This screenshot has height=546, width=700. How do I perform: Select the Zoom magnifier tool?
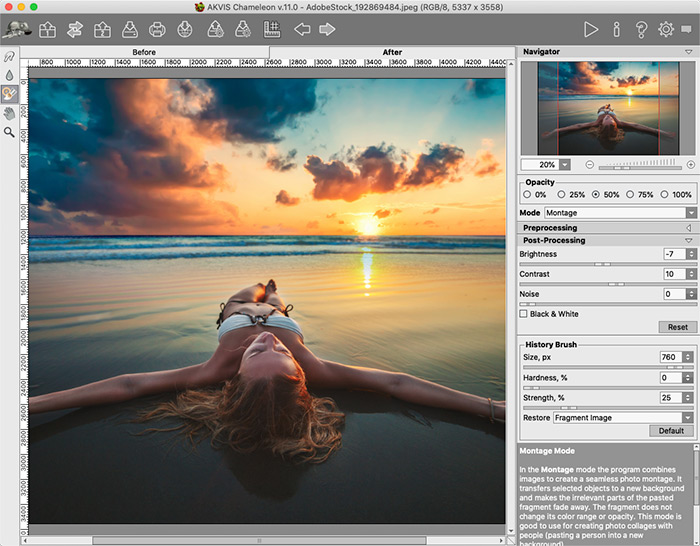(10, 131)
